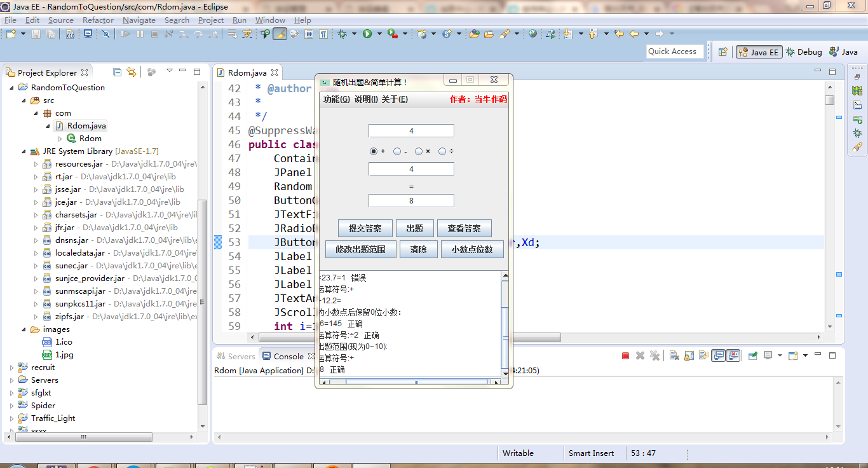Click the Remove All Terminated Launches icon
The image size is (868, 468).
pyautogui.click(x=654, y=356)
